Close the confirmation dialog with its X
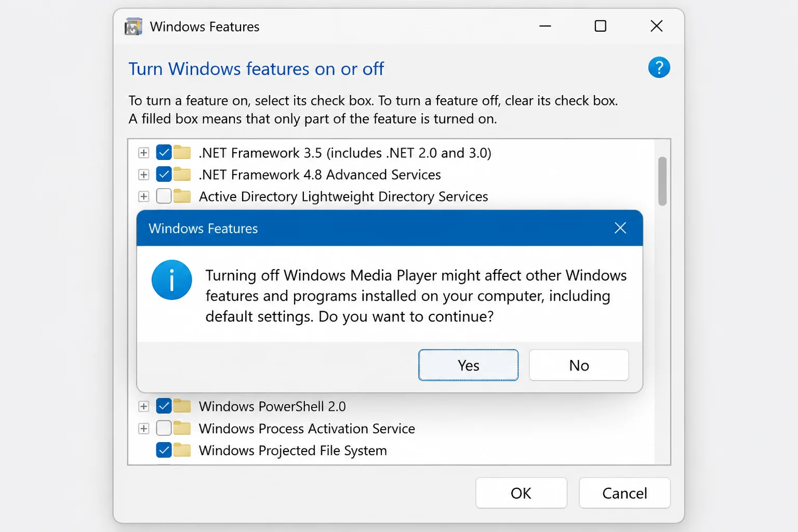798x532 pixels. pos(620,228)
